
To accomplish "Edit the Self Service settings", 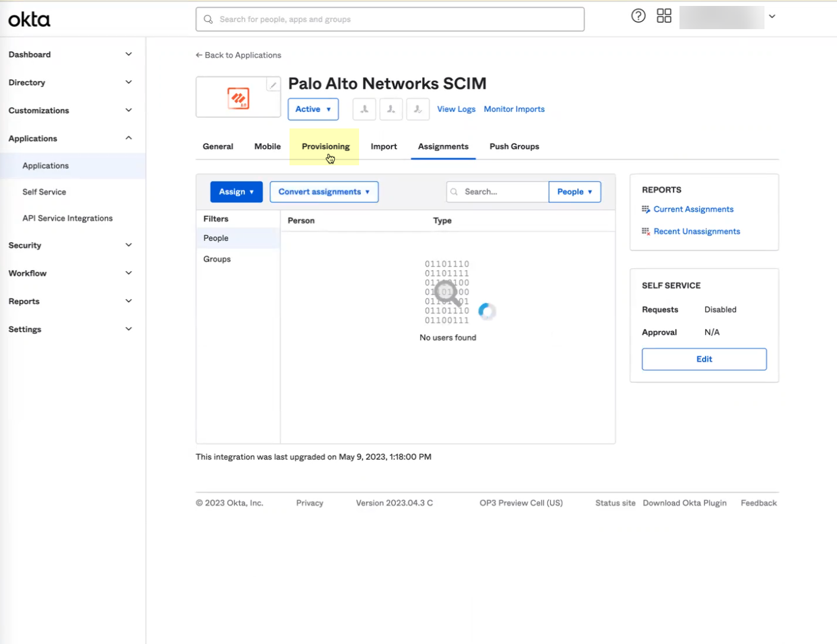I will pyautogui.click(x=704, y=359).
